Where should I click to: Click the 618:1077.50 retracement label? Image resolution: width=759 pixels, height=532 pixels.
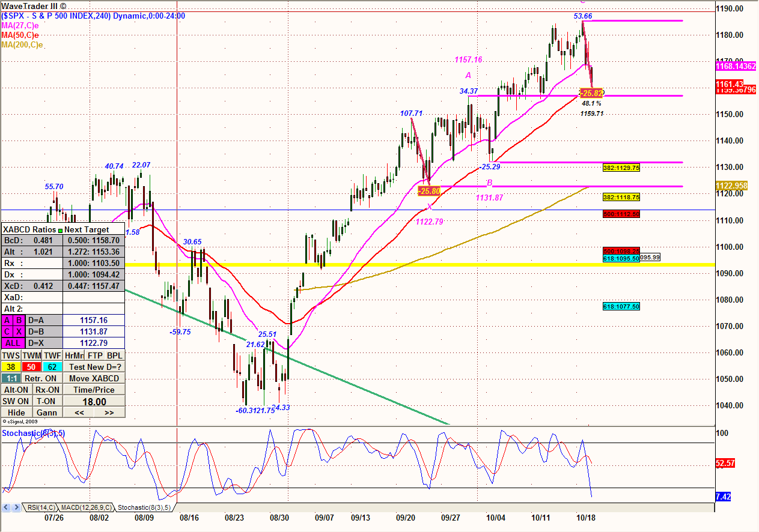(621, 306)
